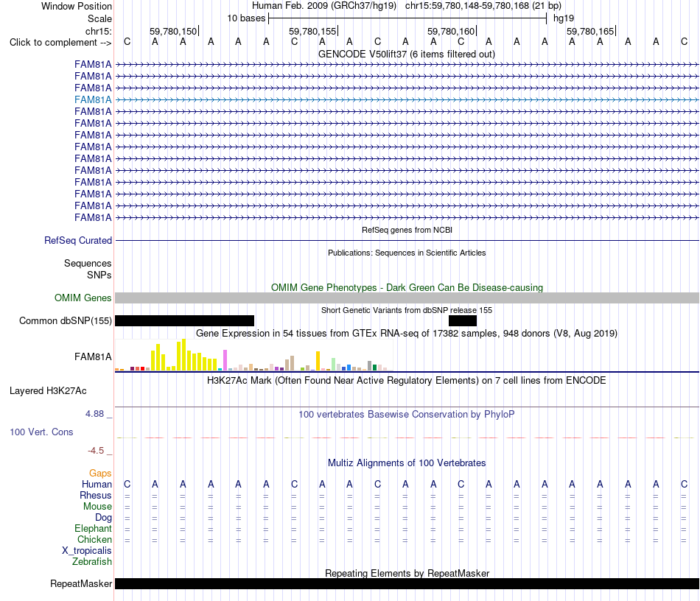Click the Sequences track label

click(x=88, y=263)
